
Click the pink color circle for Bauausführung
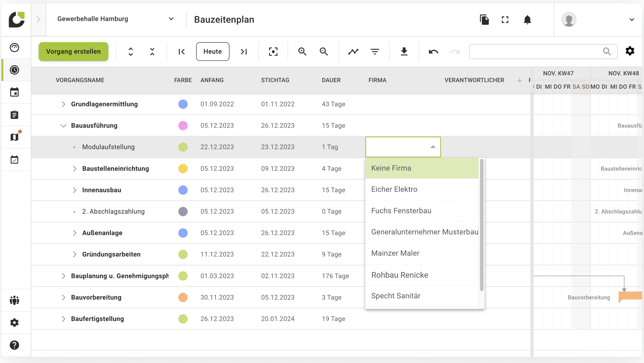[183, 125]
